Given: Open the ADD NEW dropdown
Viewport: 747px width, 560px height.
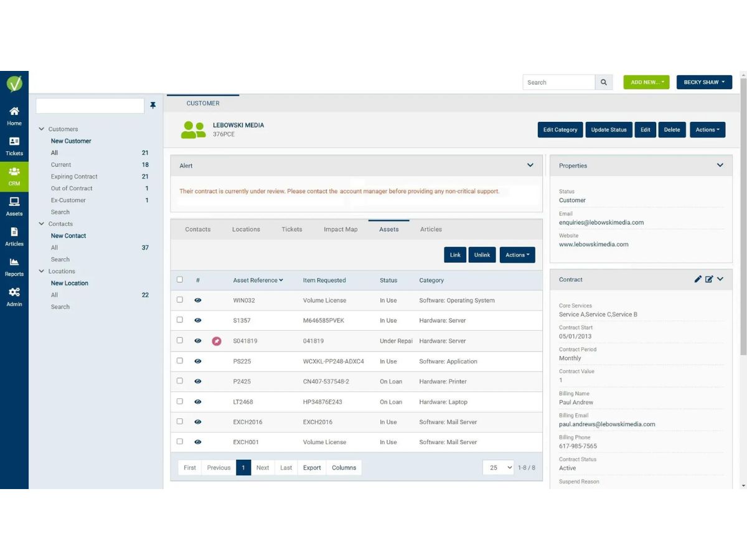Looking at the screenshot, I should (646, 82).
